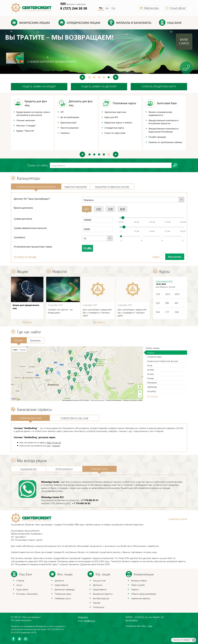The width and height of the screenshot is (198, 644).
Task: Switch to Банкоматы tab
Action: coord(35,340)
